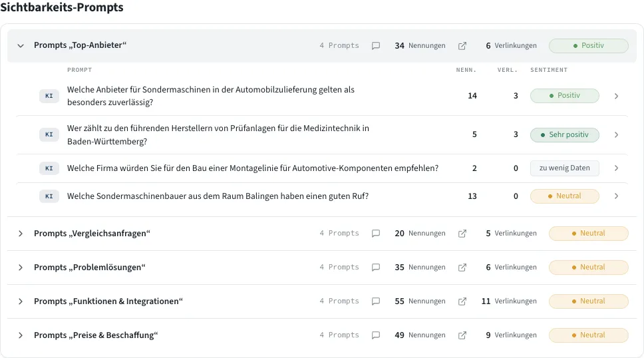Click "49 Nennungen" count
This screenshot has width=644, height=358.
click(x=420, y=335)
